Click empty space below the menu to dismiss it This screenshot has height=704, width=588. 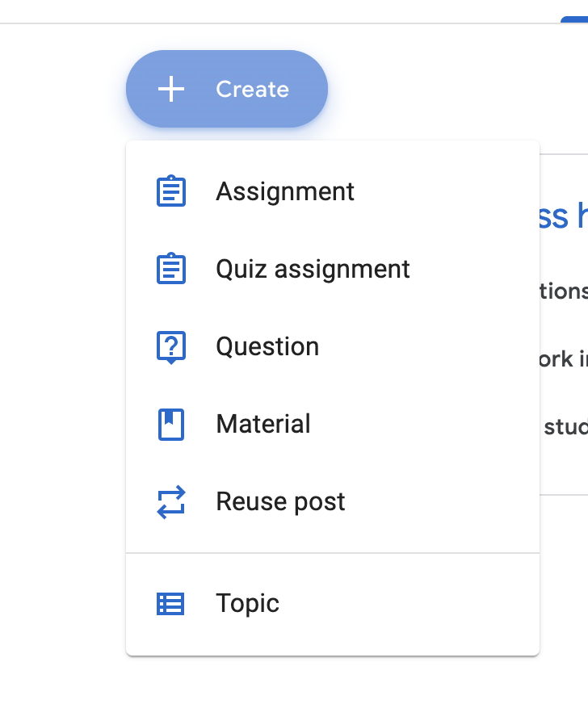click(323, 682)
